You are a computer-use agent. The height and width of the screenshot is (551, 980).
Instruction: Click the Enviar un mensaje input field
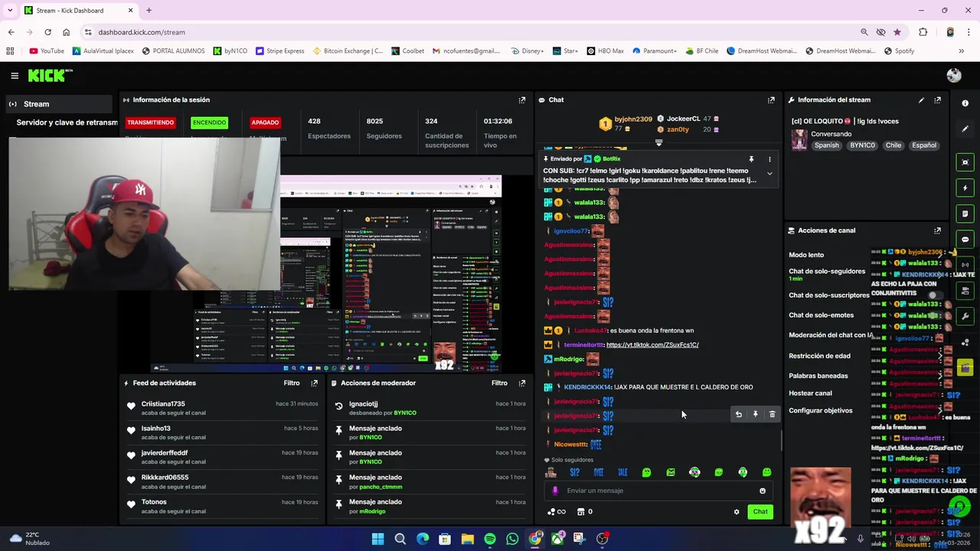click(658, 491)
